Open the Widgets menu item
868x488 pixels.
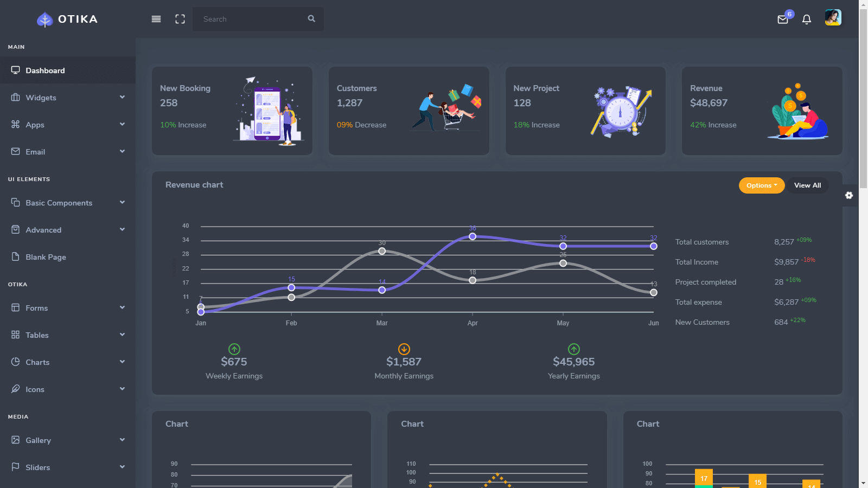pos(68,97)
